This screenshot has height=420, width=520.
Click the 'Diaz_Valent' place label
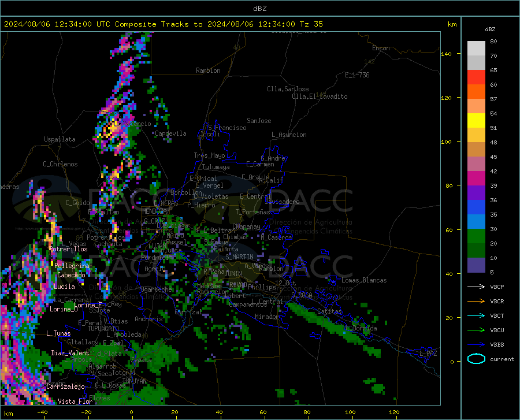point(70,353)
